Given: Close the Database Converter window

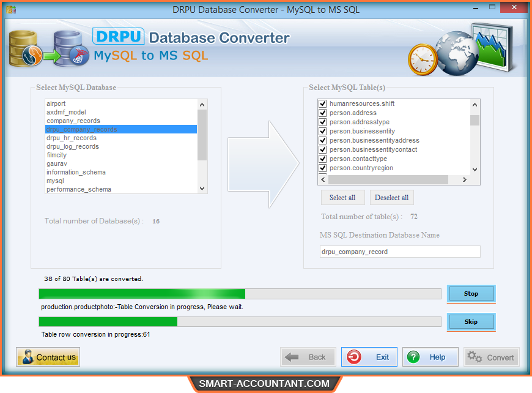Looking at the screenshot, I should 514,7.
